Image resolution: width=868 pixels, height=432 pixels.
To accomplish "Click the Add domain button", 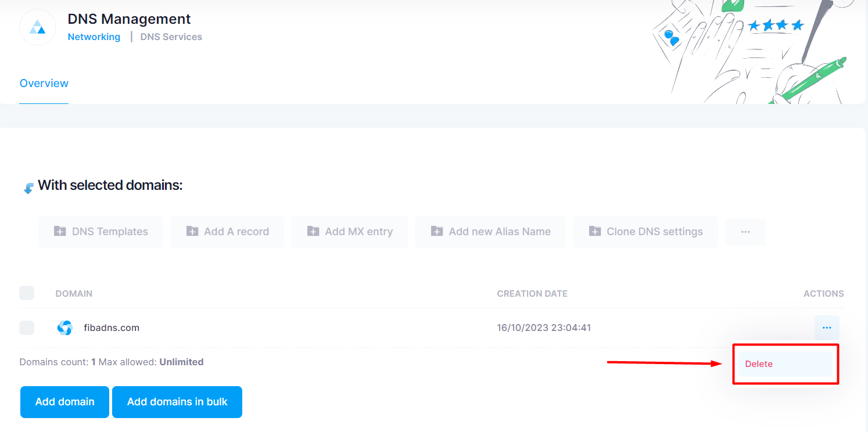I will coord(64,402).
